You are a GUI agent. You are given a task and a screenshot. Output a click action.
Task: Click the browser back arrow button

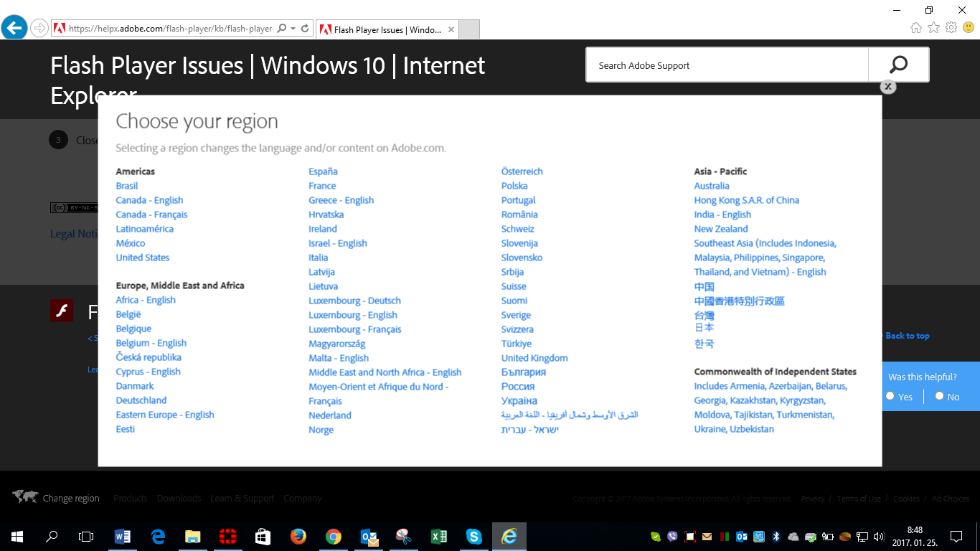14,28
